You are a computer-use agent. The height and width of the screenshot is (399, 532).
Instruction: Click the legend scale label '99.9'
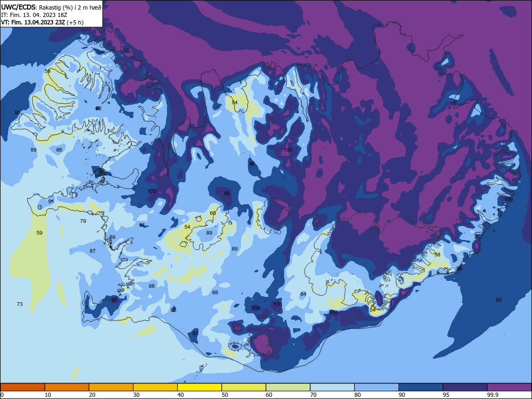(x=493, y=395)
